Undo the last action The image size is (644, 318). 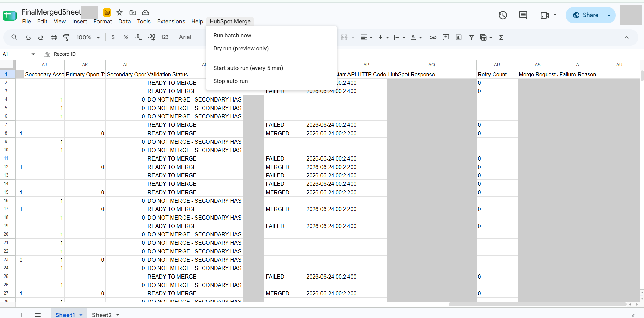[x=28, y=37]
